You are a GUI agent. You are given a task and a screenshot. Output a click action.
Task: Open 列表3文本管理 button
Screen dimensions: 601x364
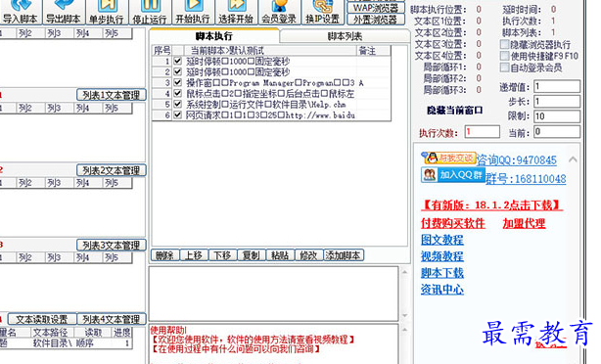(x=112, y=245)
